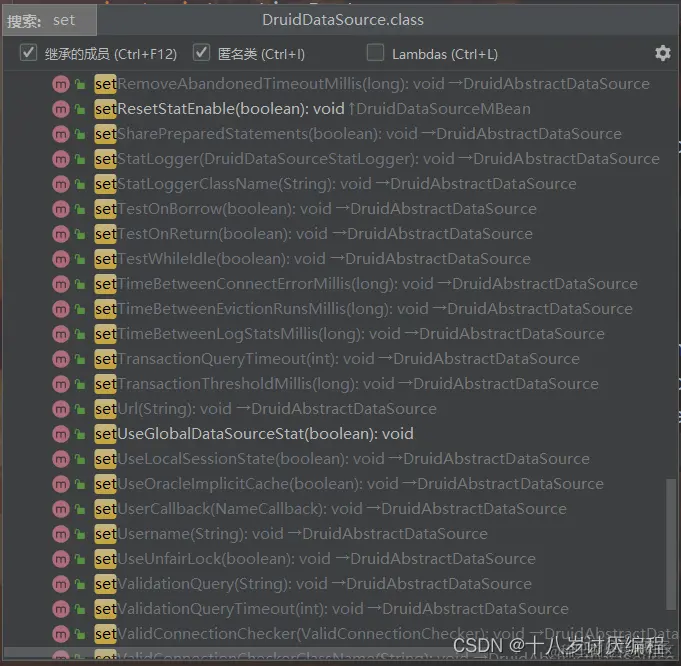Click the pink method icon beside setUseUnfairLock

(61, 559)
